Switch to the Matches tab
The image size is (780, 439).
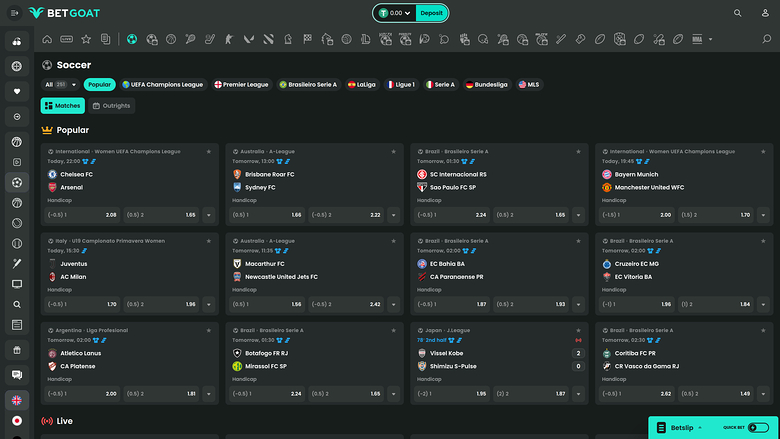click(x=63, y=106)
